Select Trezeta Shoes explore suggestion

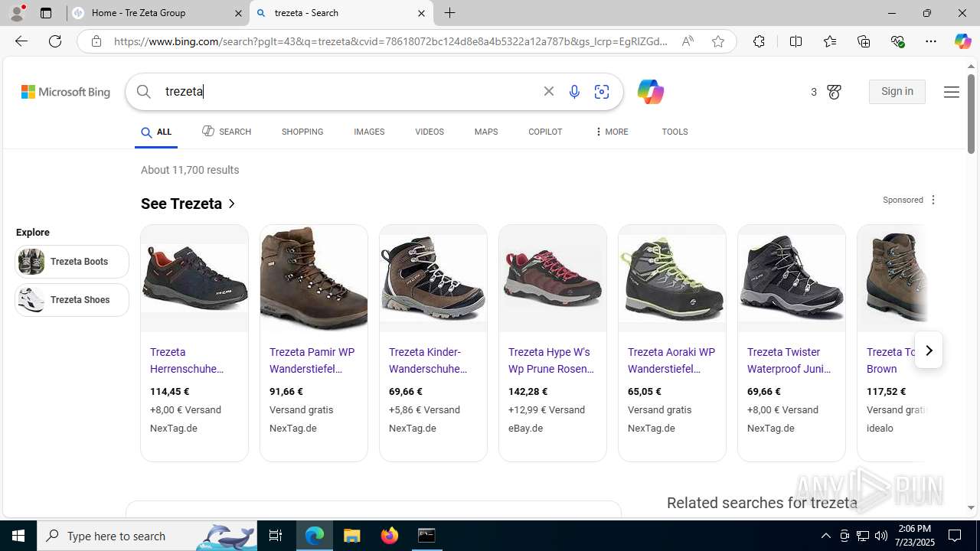click(72, 300)
